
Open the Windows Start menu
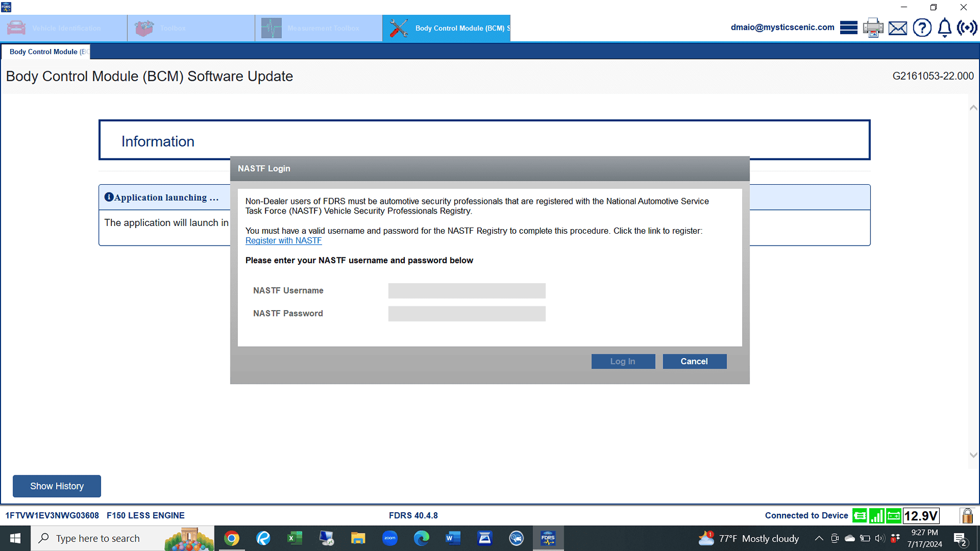(15, 538)
